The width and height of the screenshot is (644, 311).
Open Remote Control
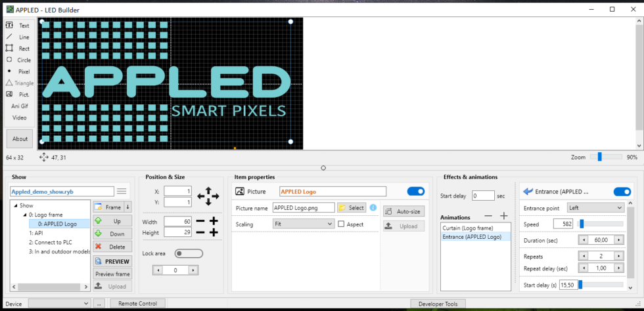click(x=137, y=303)
